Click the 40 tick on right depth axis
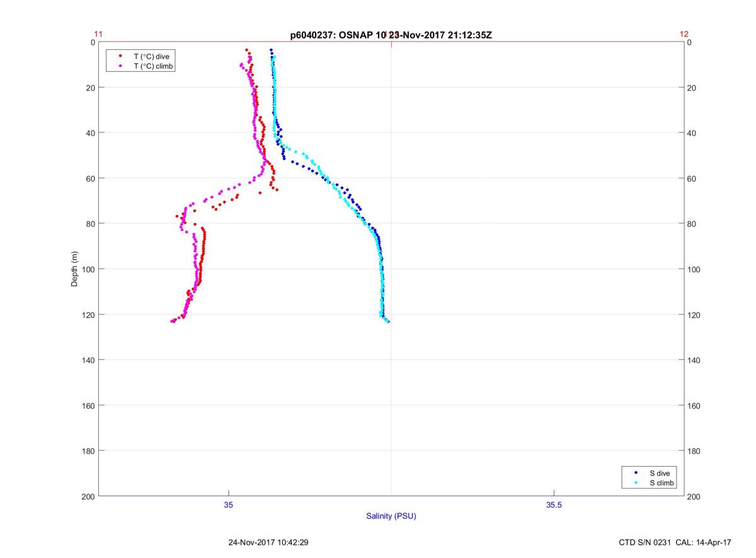Viewport: 756px width, 558px height. pos(691,133)
